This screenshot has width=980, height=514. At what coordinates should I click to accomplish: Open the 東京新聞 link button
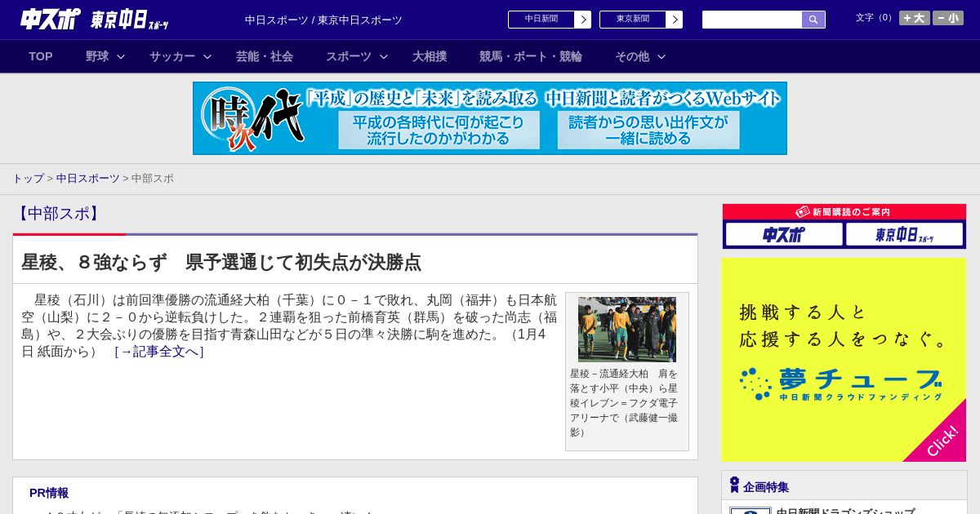pyautogui.click(x=633, y=20)
